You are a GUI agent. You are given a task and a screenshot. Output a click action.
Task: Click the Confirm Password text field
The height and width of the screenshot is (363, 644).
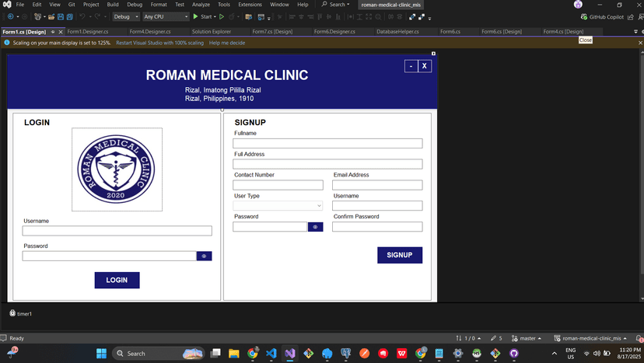(377, 227)
